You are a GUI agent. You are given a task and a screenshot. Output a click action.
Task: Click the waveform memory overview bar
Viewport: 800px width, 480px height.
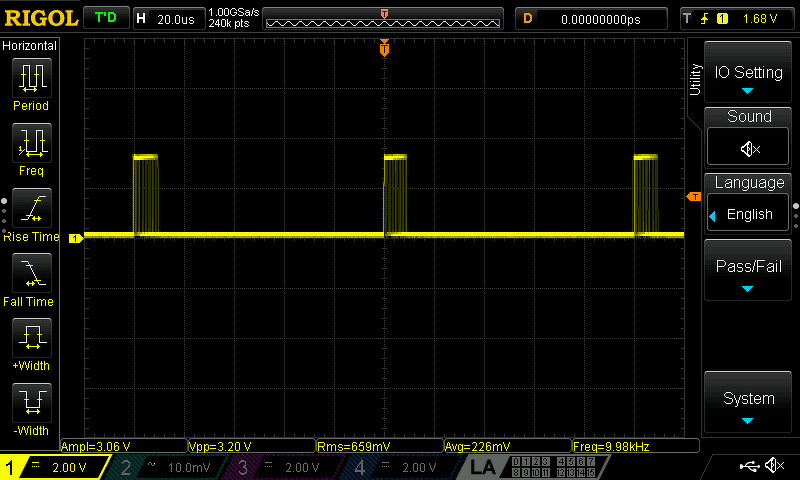coord(383,19)
